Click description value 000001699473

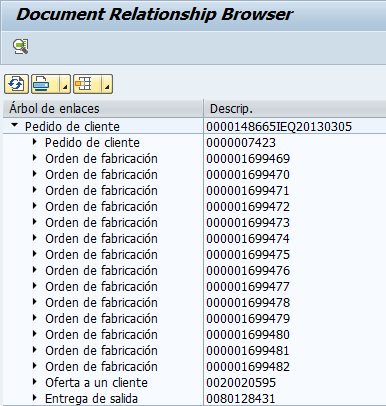[x=248, y=223]
